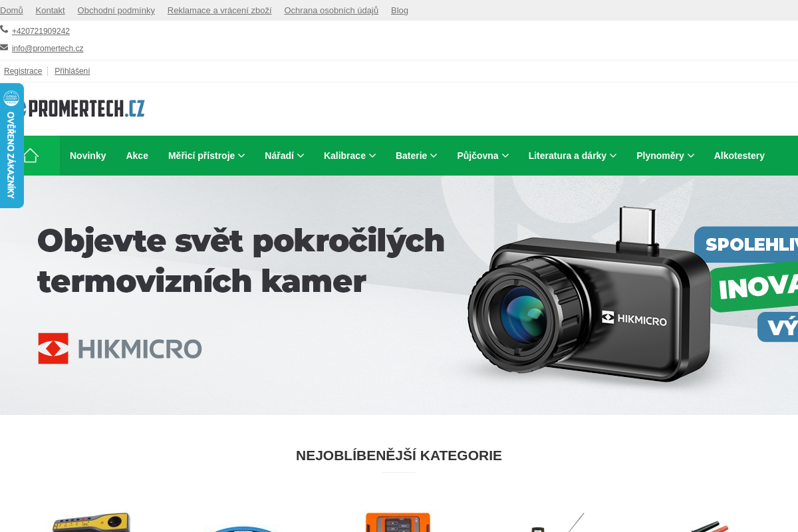Screen dimensions: 798x532
Task: Open the Přihlášení link
Action: [72, 70]
